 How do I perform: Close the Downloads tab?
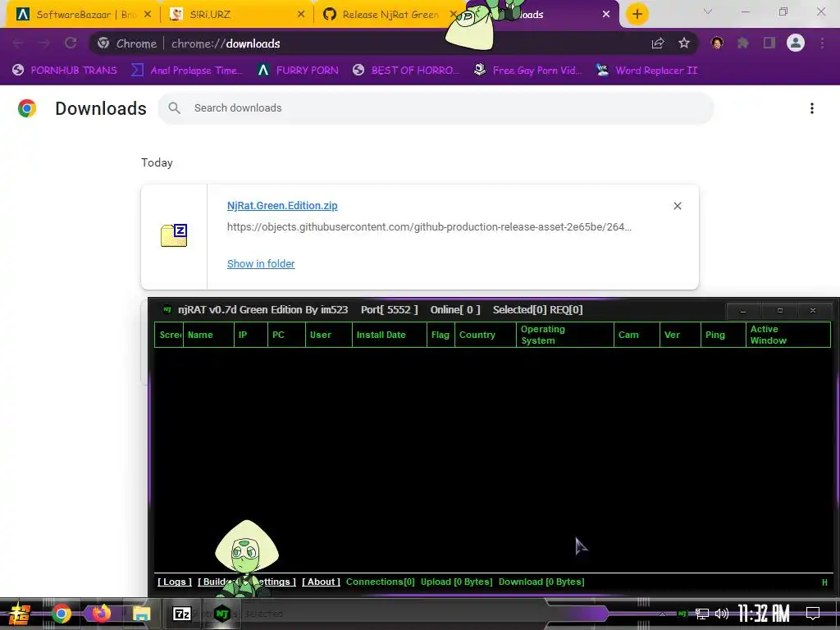(x=606, y=15)
